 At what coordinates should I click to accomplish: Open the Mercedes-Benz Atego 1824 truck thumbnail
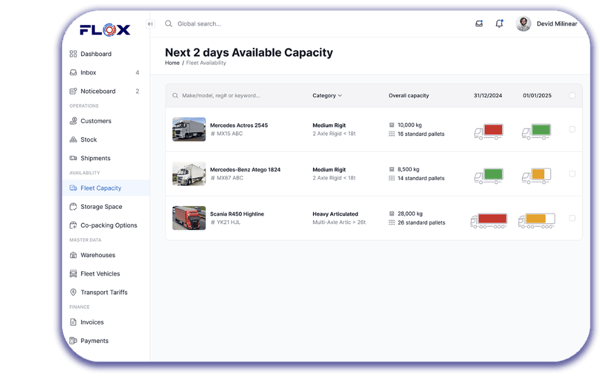(x=189, y=174)
